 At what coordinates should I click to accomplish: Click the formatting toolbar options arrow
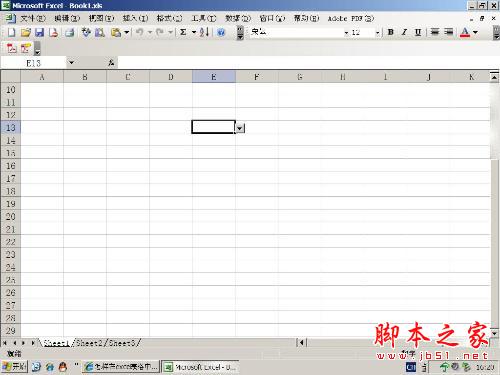coord(496,33)
